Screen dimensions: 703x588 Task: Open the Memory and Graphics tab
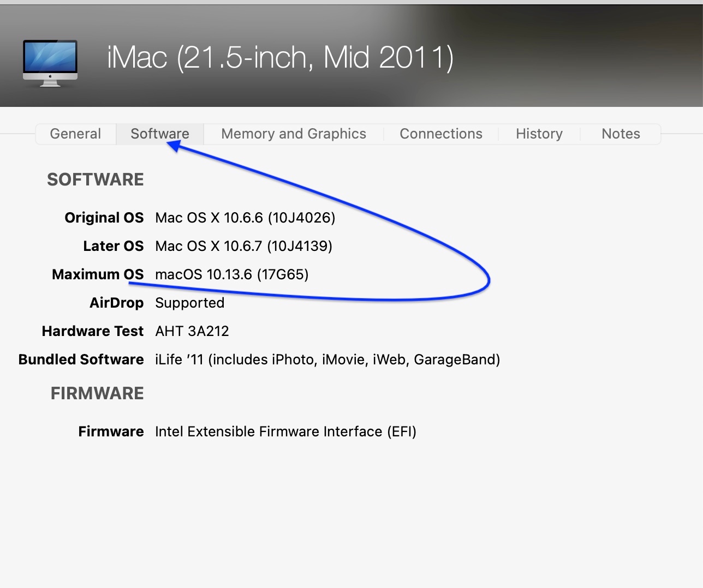[x=294, y=134]
